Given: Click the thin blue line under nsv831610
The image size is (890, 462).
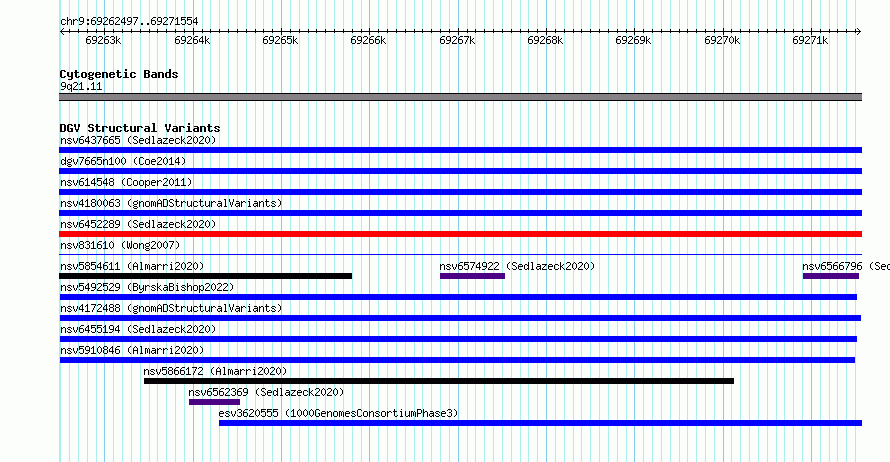Looking at the screenshot, I should pyautogui.click(x=460, y=255).
